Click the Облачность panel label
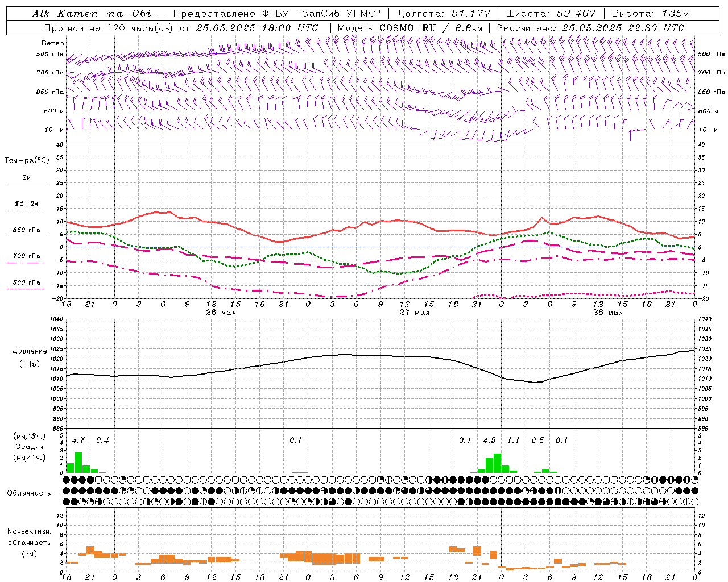Viewport: 728px width, 582px height. tap(29, 493)
